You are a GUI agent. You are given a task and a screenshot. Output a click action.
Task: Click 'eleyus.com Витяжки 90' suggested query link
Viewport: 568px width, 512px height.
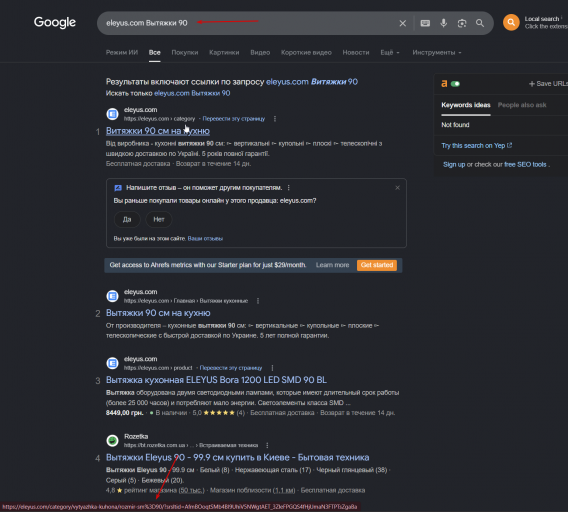click(x=312, y=82)
